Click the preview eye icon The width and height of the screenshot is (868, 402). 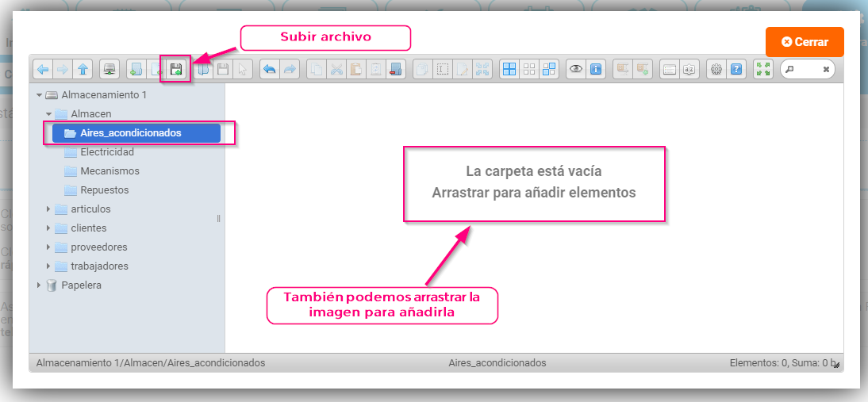pyautogui.click(x=576, y=69)
